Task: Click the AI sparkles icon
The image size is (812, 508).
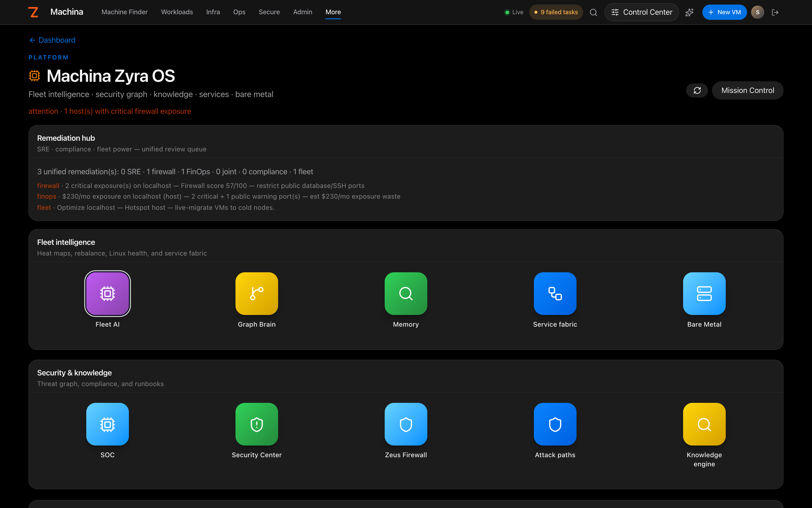Action: [x=689, y=12]
